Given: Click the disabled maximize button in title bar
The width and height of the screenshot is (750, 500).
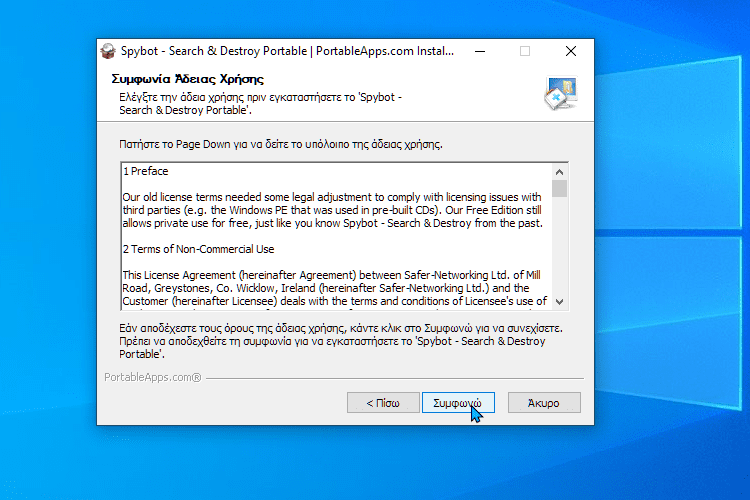Looking at the screenshot, I should point(525,51).
